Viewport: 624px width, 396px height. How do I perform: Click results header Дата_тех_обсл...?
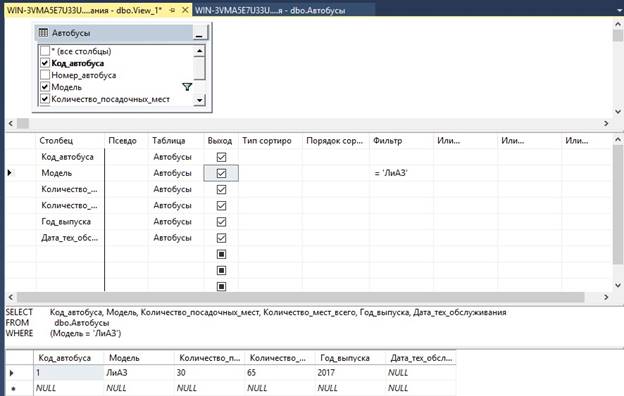[421, 358]
